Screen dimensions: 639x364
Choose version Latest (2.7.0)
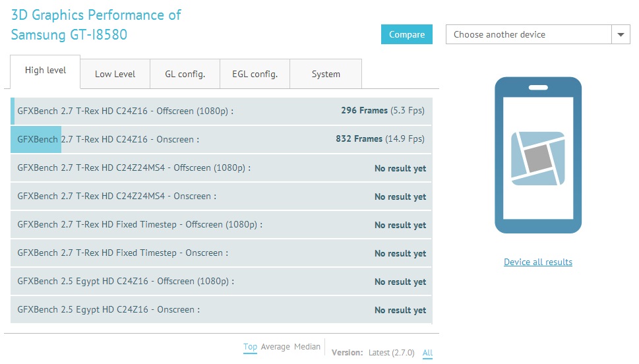391,353
